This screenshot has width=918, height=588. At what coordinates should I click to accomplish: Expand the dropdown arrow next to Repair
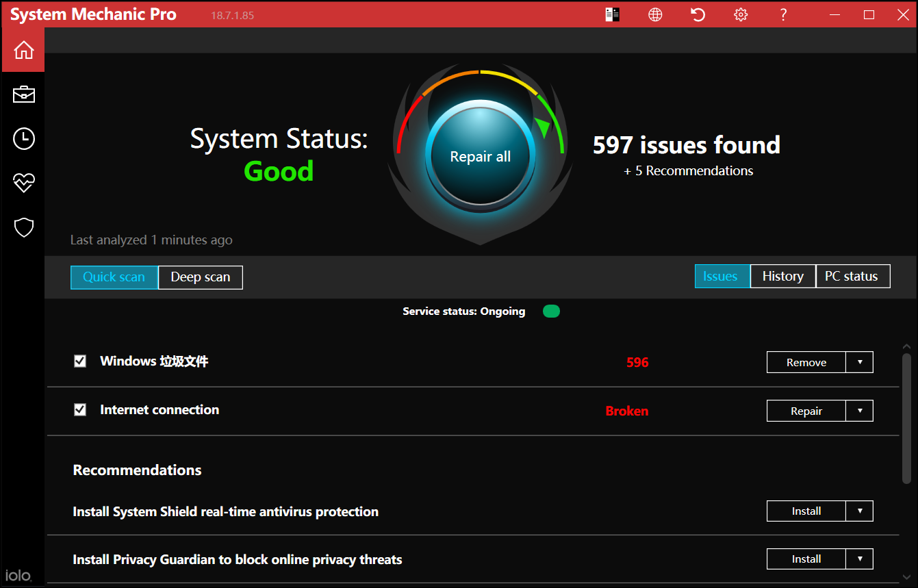tap(860, 411)
